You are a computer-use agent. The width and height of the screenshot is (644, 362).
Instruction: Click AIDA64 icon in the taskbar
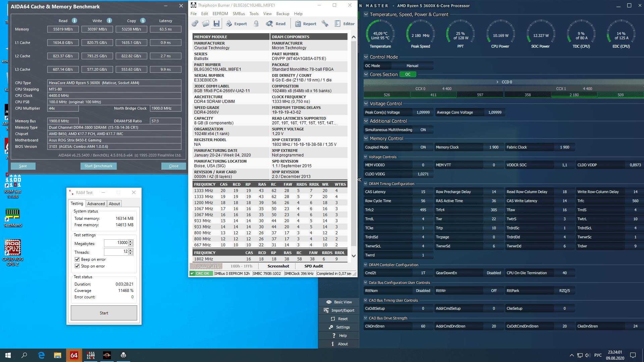[74, 355]
